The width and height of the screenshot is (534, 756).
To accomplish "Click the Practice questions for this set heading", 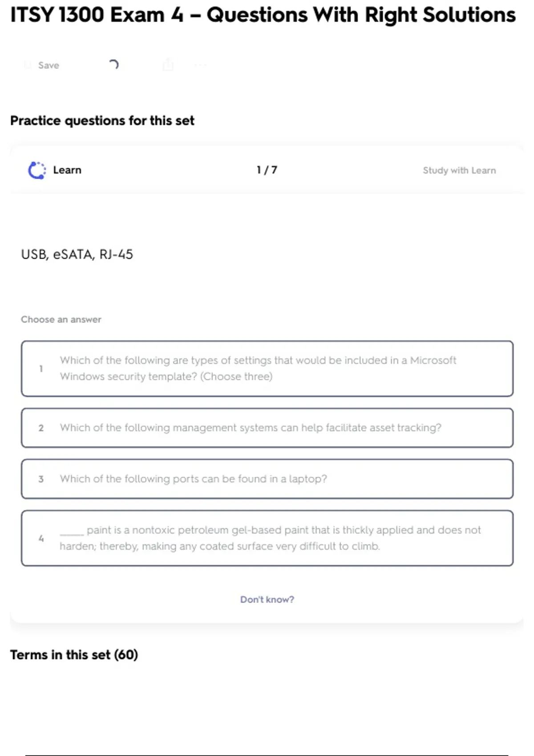I will [102, 121].
